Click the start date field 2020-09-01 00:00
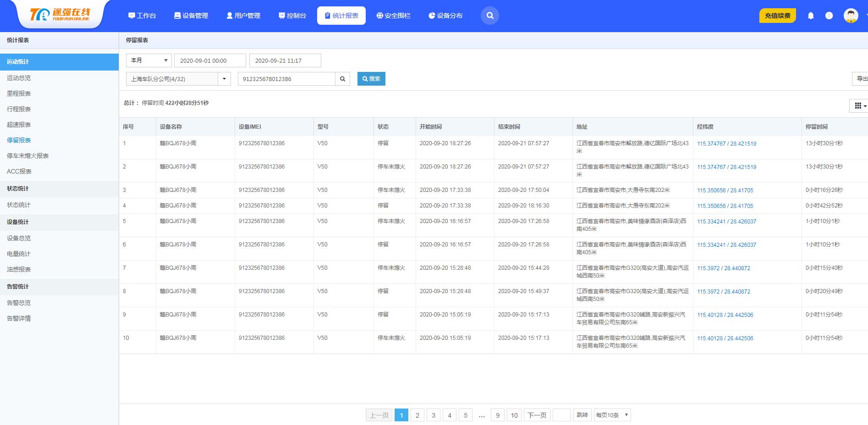 tap(210, 60)
